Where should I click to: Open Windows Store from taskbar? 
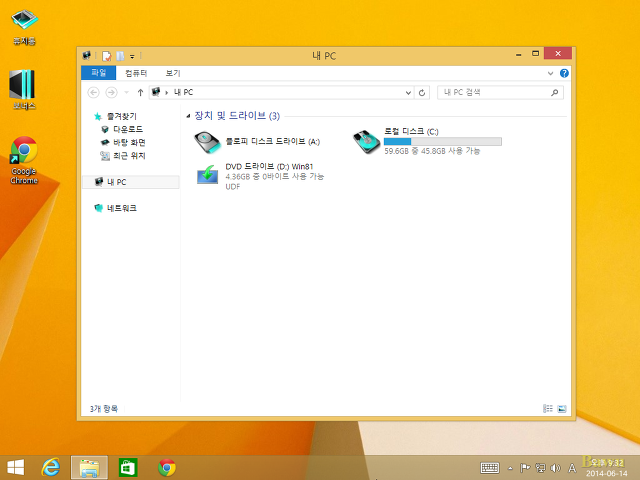tap(128, 468)
